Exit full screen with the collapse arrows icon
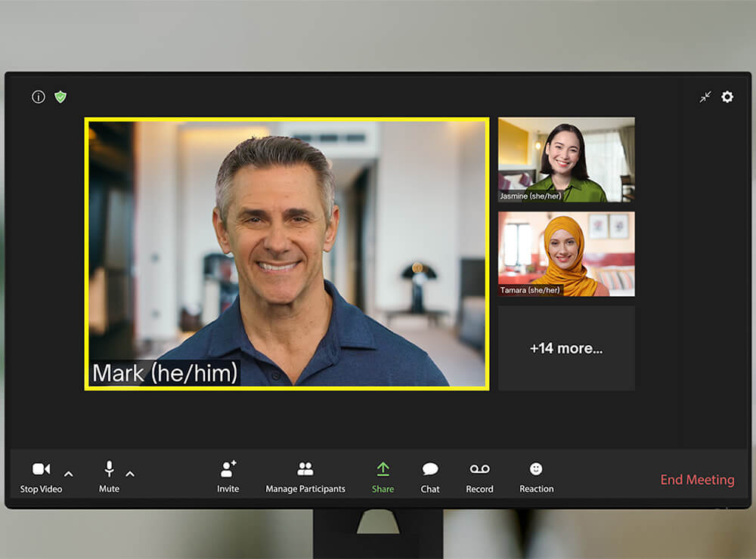Image resolution: width=756 pixels, height=559 pixels. tap(705, 97)
